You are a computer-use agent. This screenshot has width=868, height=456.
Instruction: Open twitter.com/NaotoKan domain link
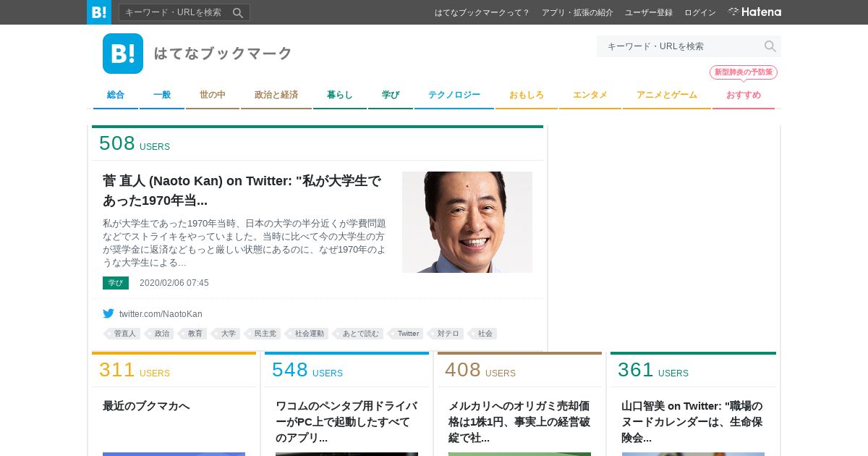(161, 314)
